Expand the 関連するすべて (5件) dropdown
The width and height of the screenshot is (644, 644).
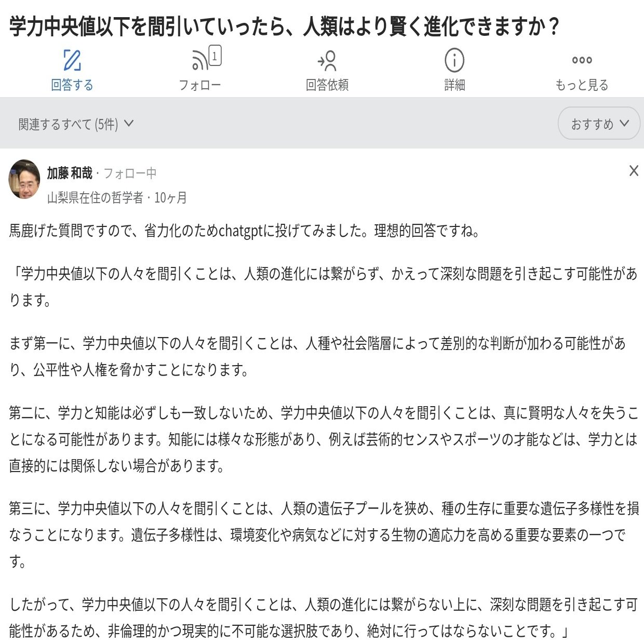(x=76, y=124)
